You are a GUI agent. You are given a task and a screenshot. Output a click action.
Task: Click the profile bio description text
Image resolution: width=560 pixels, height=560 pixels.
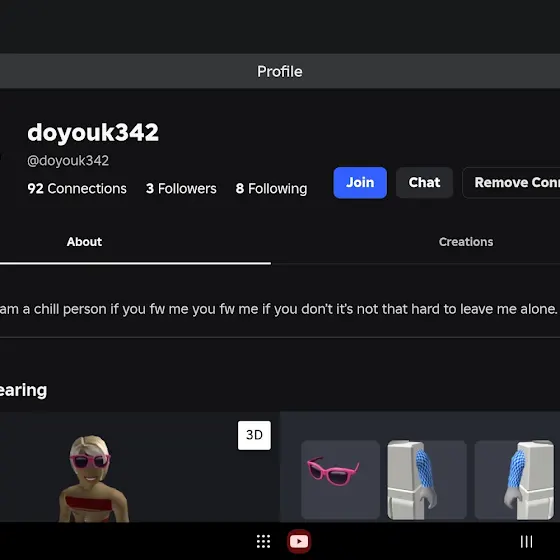pyautogui.click(x=279, y=309)
